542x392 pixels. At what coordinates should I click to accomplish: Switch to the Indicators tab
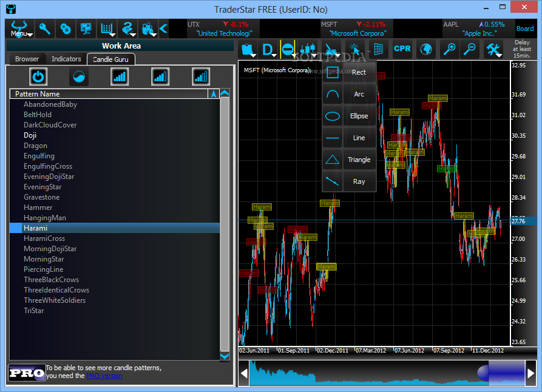coord(66,59)
